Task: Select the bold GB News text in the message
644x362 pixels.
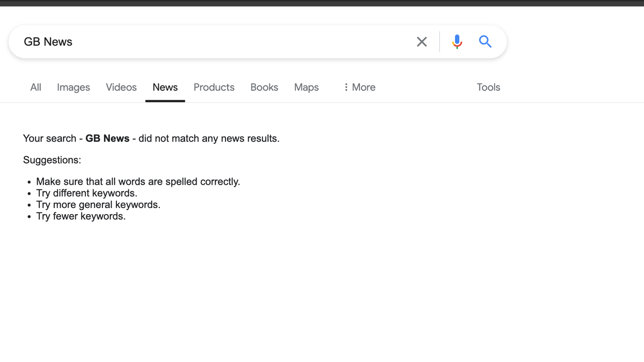Action: [107, 138]
